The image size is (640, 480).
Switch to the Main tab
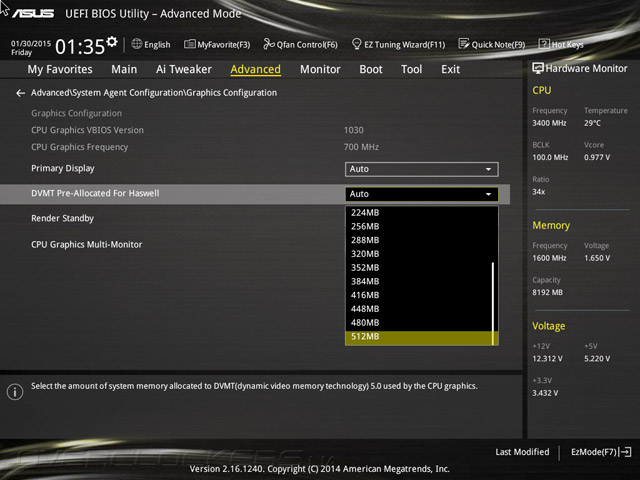(124, 69)
